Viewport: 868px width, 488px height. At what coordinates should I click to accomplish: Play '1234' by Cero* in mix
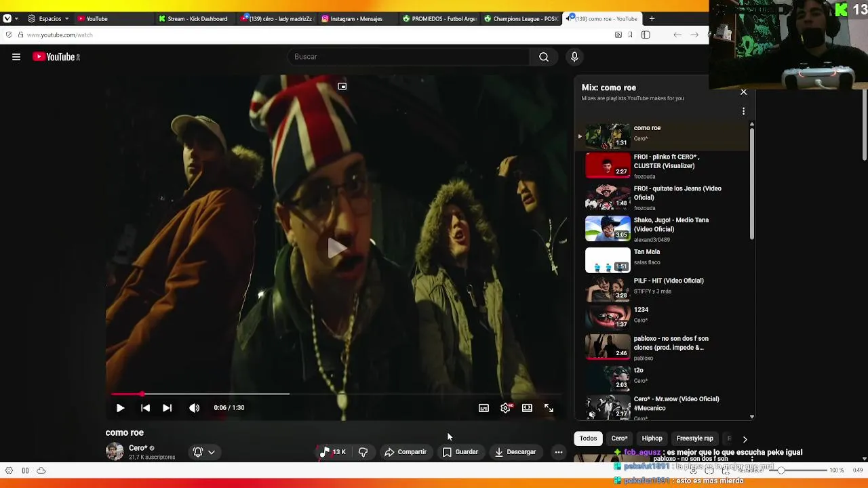tap(662, 317)
